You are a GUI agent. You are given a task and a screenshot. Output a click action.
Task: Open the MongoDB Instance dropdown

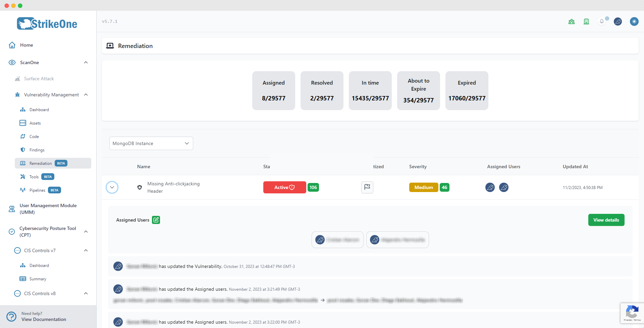[x=151, y=143]
